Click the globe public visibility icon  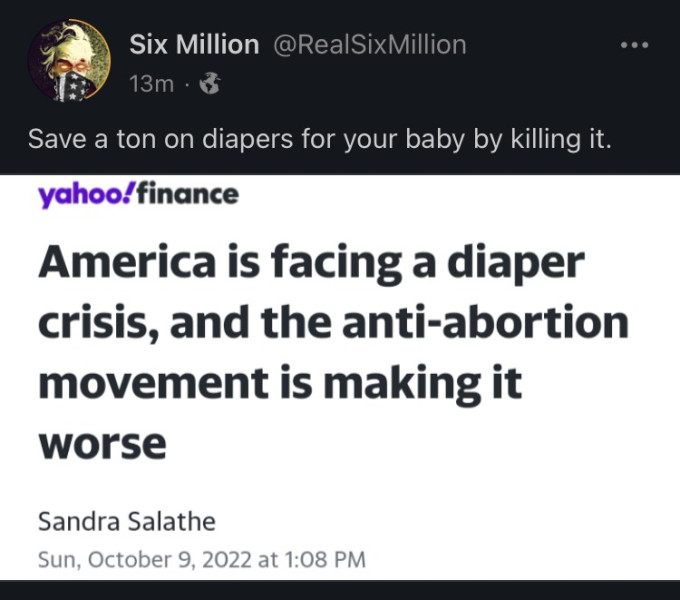point(209,85)
